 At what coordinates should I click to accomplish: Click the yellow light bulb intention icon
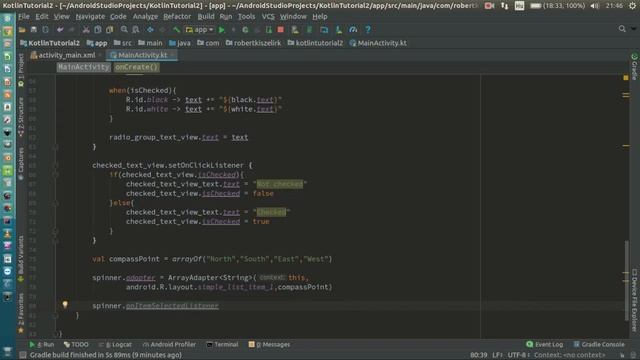pos(65,304)
